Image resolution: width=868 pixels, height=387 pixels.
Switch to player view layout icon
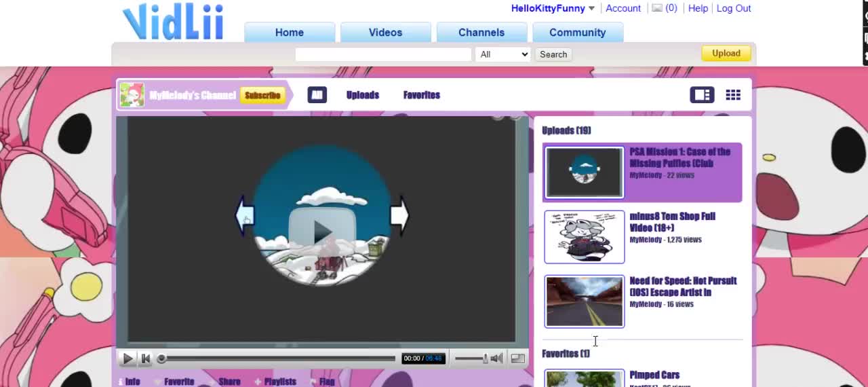coord(702,95)
